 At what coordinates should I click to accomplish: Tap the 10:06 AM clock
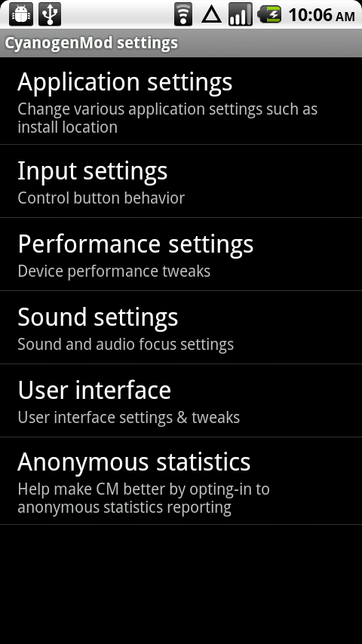322,16
